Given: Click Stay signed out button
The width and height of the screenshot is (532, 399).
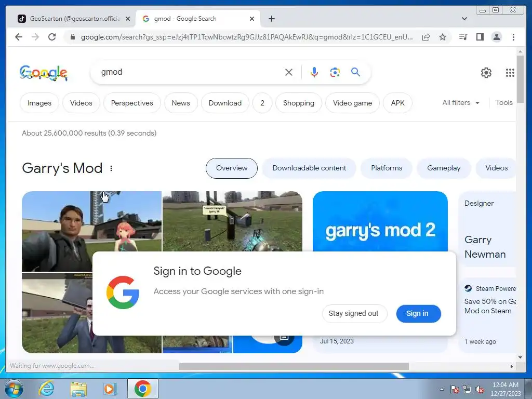Looking at the screenshot, I should pos(353,313).
